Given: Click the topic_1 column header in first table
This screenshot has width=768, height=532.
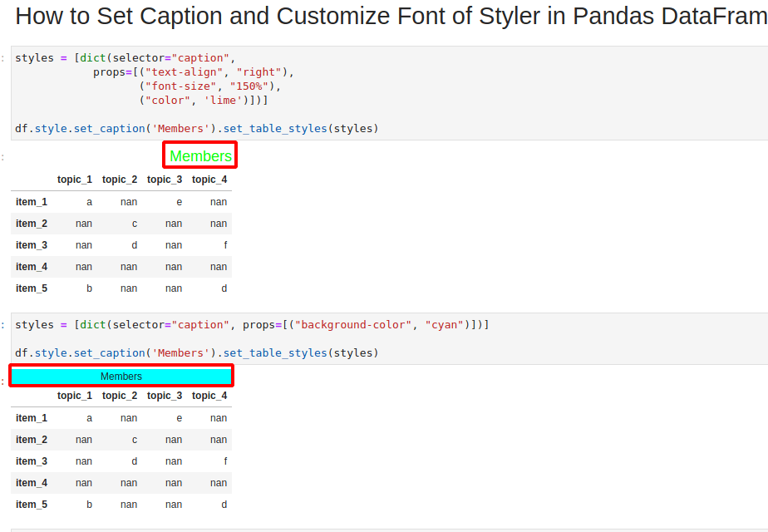Looking at the screenshot, I should pos(75,179).
